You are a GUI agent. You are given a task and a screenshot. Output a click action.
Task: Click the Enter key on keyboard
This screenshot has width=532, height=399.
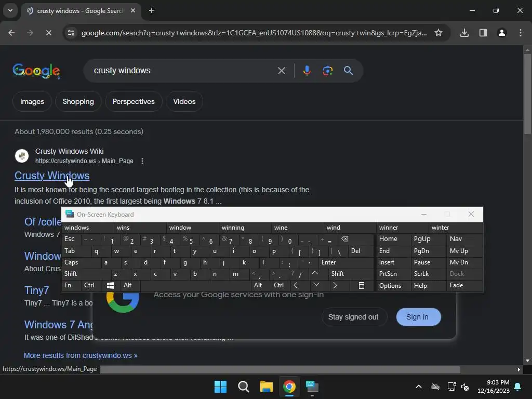tap(346, 262)
